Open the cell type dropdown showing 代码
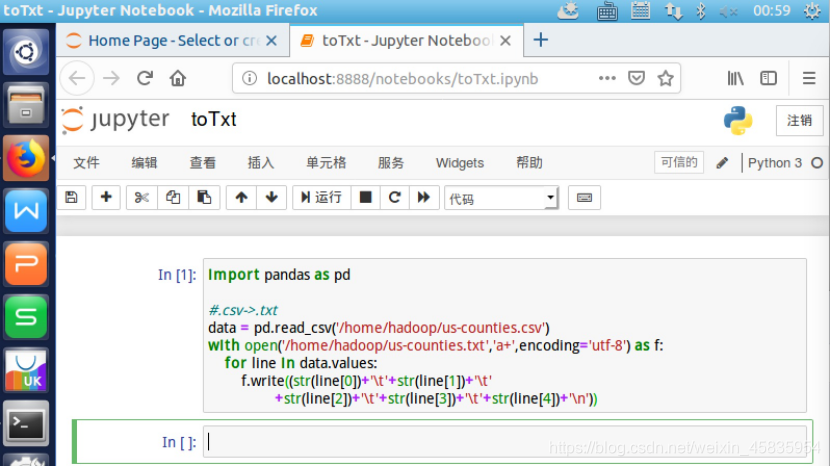Screen dimensions: 830x466 click(501, 198)
